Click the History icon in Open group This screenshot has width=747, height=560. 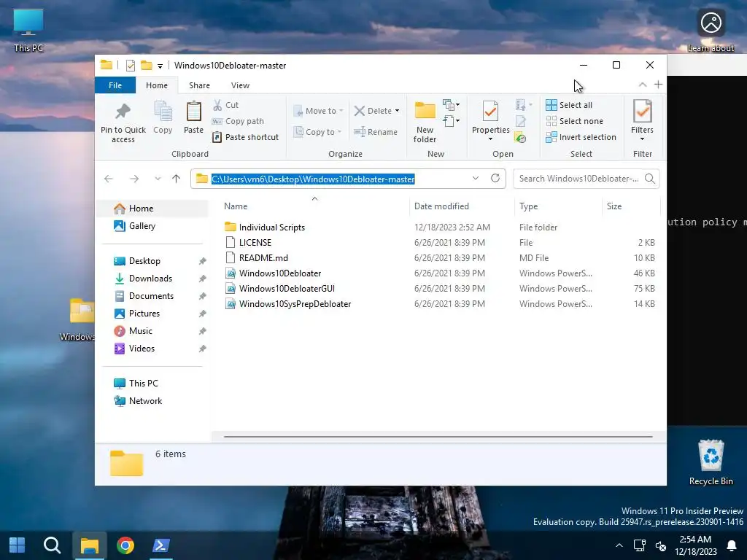pos(520,138)
